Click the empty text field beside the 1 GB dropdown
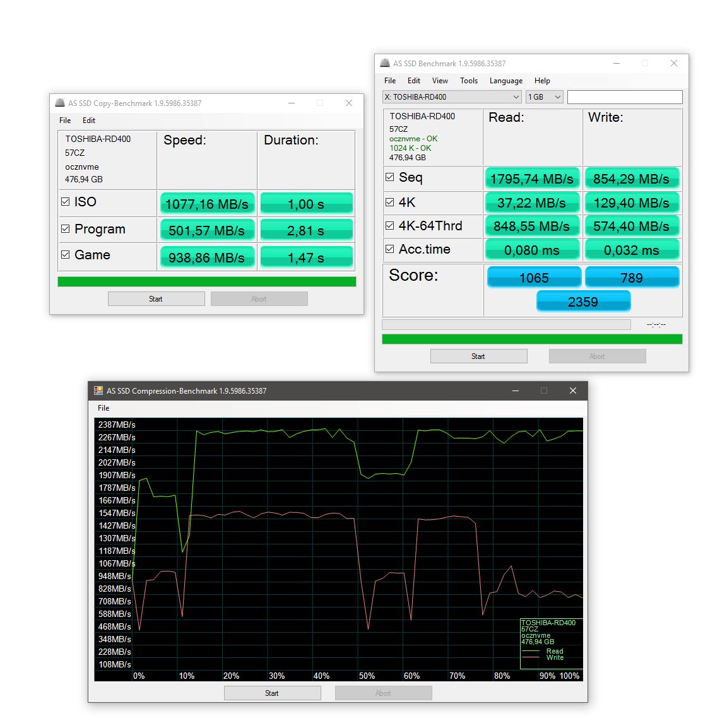 coord(624,97)
